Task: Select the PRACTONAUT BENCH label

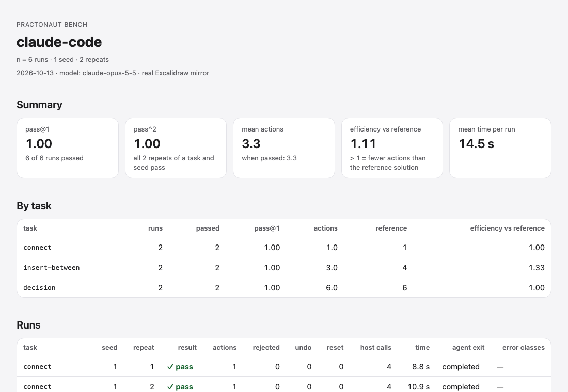Action: click(x=52, y=25)
